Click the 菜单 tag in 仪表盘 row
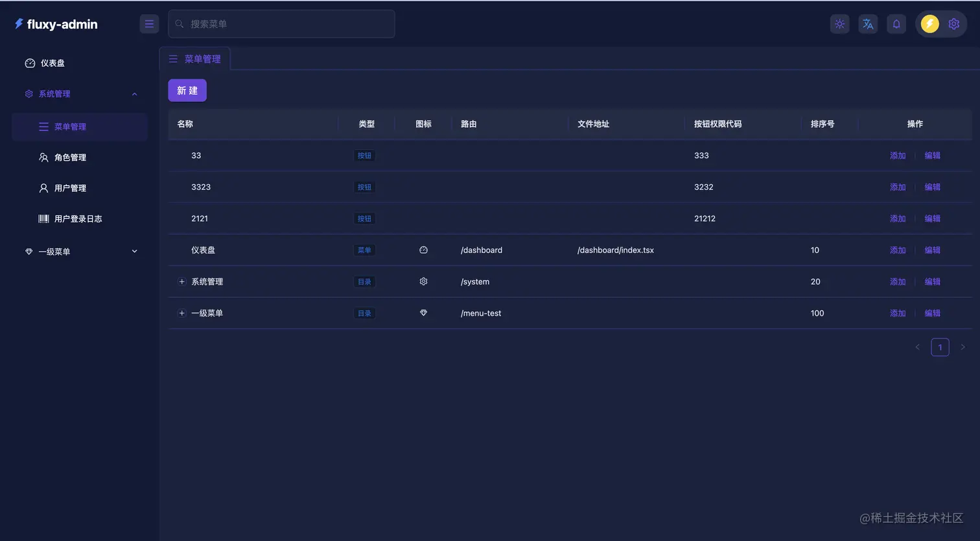Screen dimensions: 980x541 point(365,250)
